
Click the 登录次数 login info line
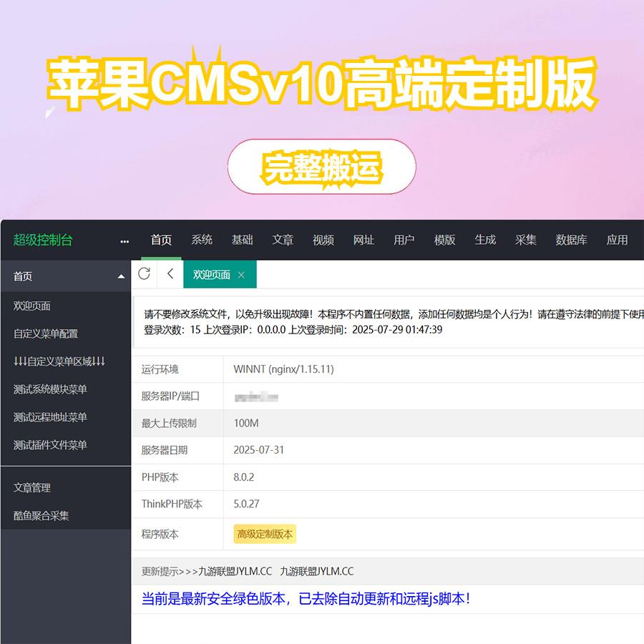[x=293, y=330]
